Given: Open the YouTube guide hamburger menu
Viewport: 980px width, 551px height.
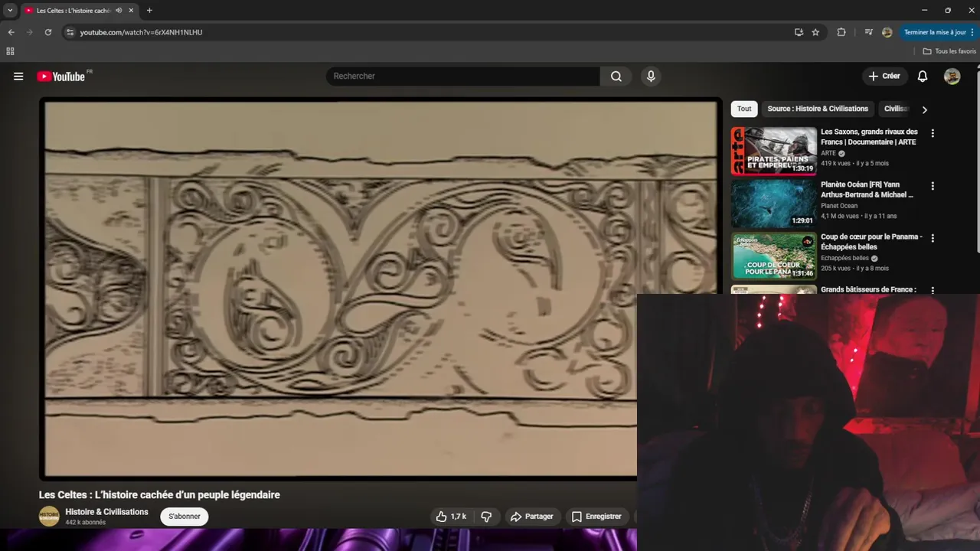Looking at the screenshot, I should click(18, 77).
